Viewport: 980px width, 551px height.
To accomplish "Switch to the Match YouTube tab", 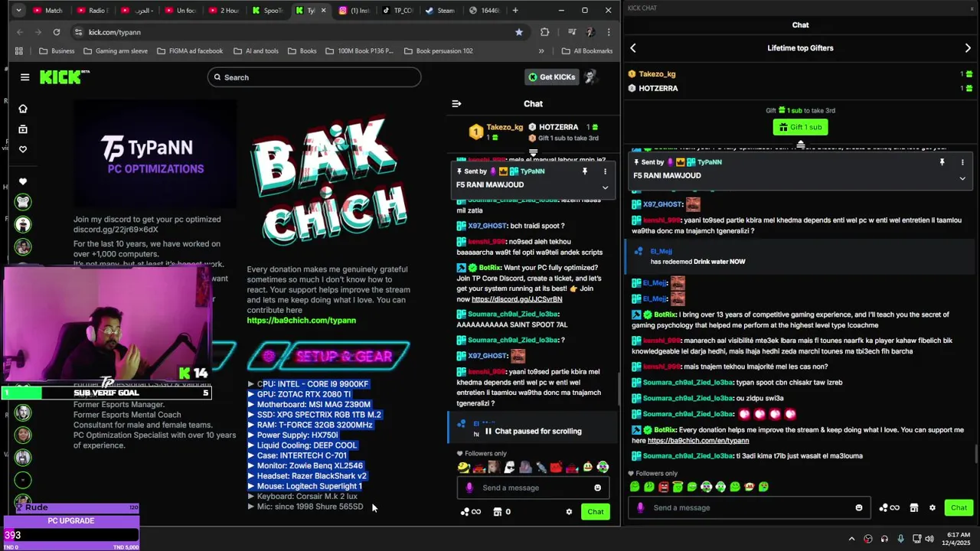I will 48,11.
